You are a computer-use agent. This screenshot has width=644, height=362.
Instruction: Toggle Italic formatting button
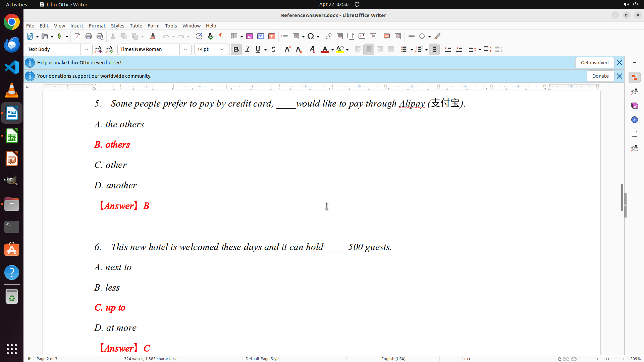pyautogui.click(x=248, y=49)
